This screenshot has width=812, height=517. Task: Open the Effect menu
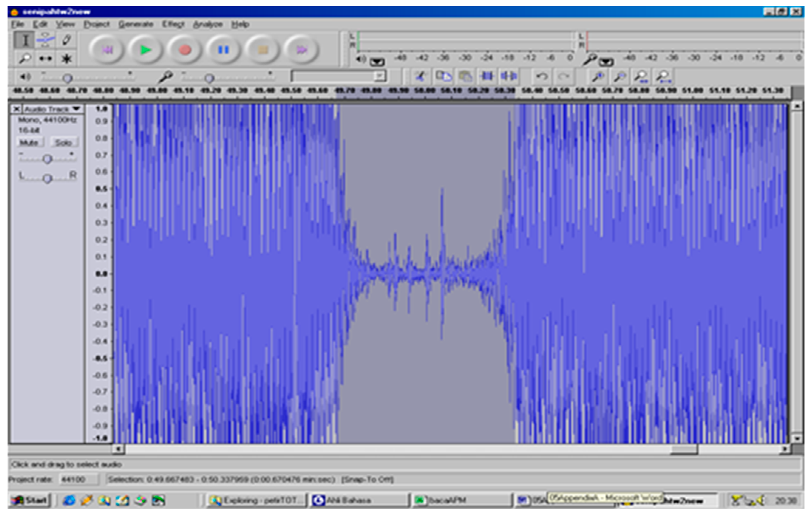(173, 24)
